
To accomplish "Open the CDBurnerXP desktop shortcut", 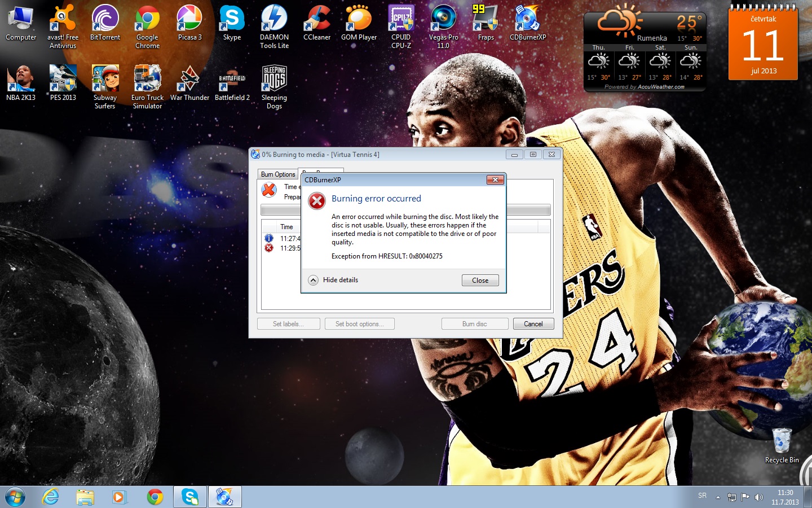I will (528, 23).
